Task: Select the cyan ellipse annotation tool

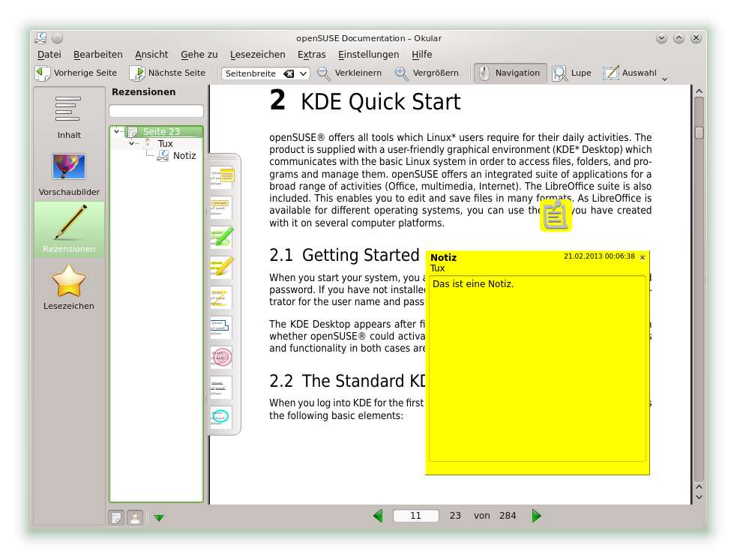Action: click(221, 417)
